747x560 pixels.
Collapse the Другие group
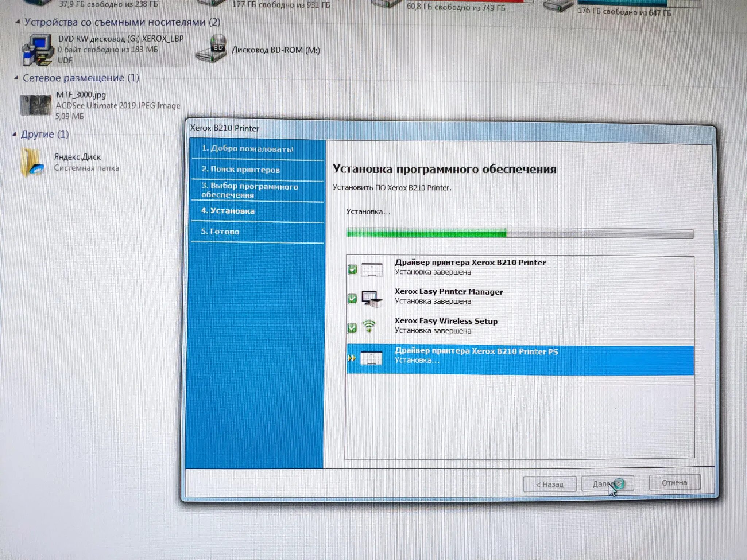click(x=14, y=134)
